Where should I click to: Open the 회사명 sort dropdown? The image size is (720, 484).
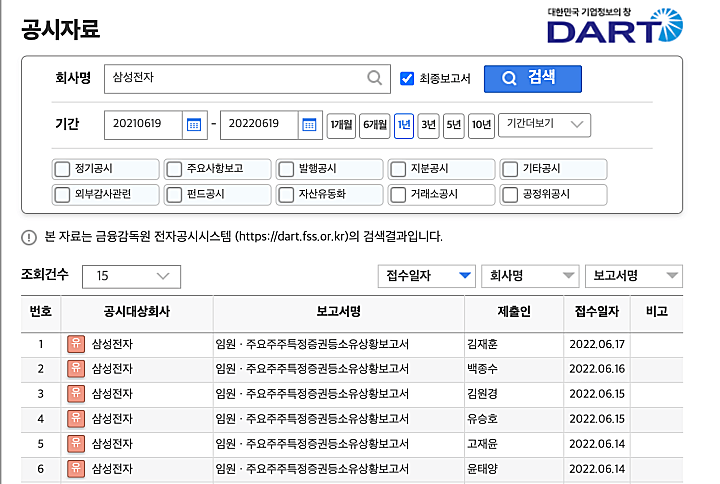click(530, 276)
